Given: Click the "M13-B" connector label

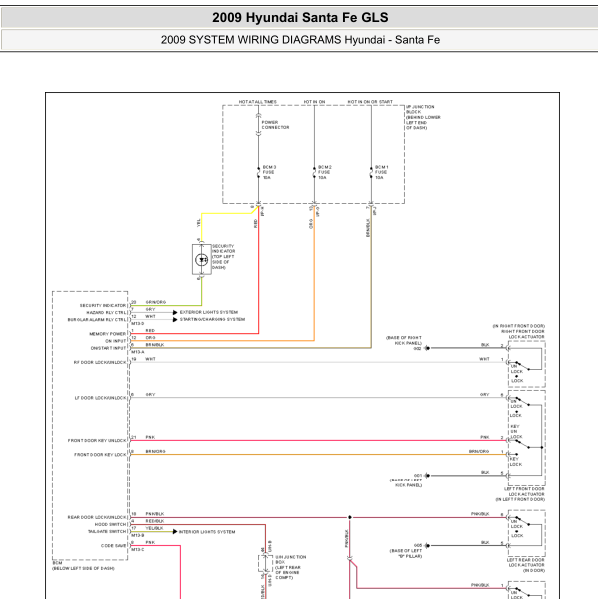Looking at the screenshot, I should [x=138, y=536].
